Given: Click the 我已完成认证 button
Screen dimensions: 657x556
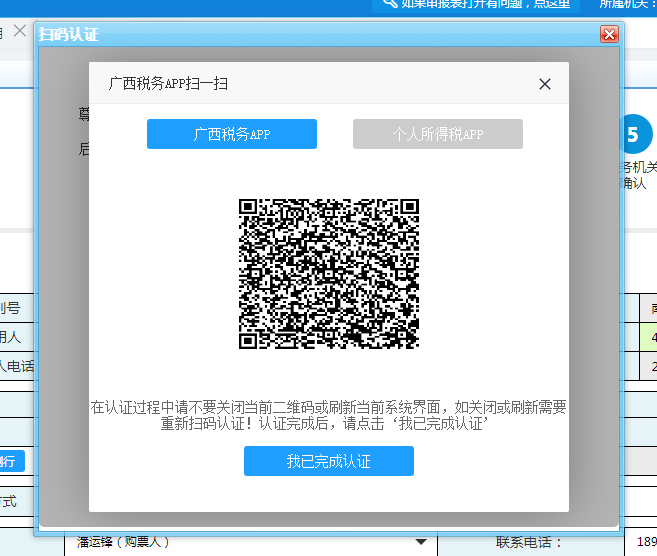Looking at the screenshot, I should [329, 461].
